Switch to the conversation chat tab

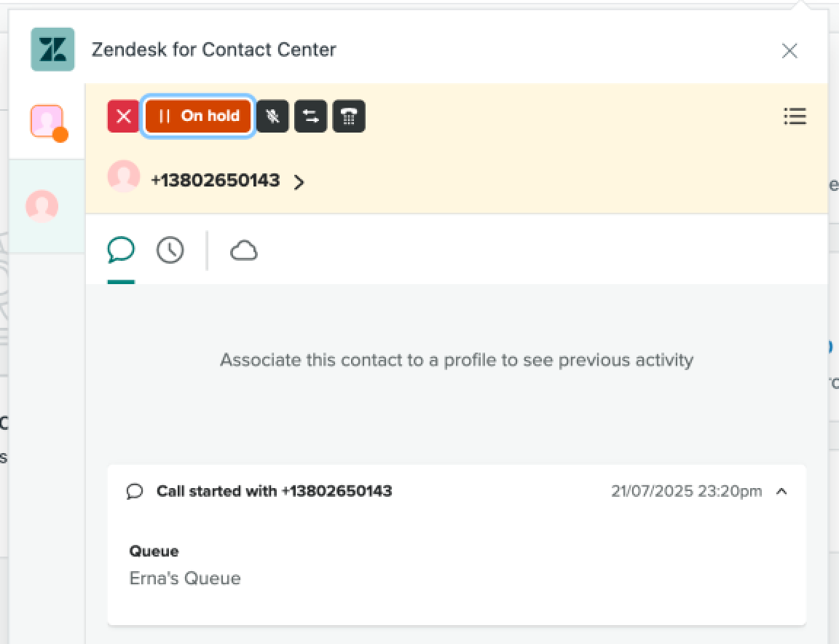coord(121,251)
